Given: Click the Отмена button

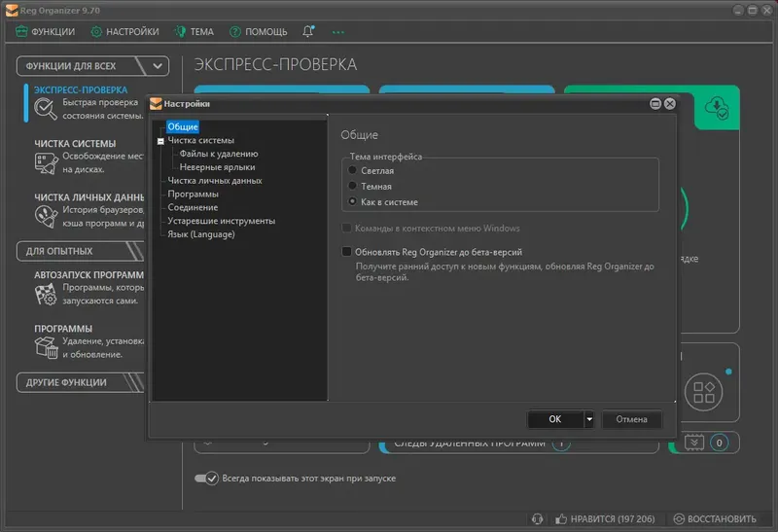Looking at the screenshot, I should [x=631, y=419].
